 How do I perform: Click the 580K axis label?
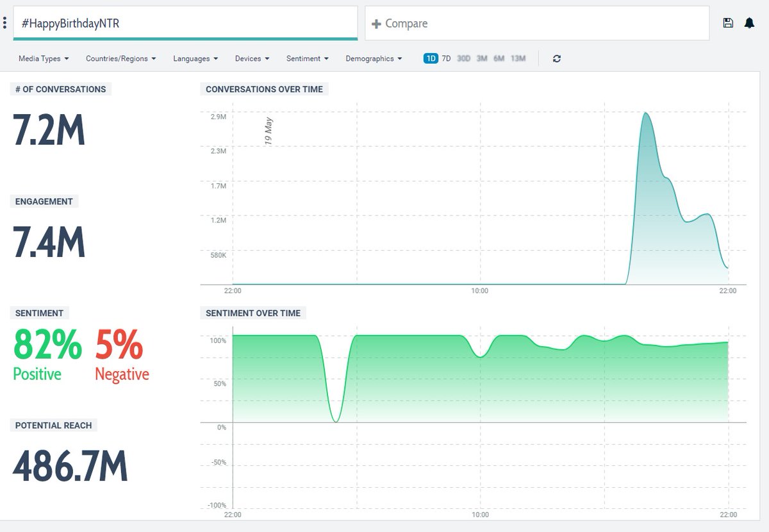point(218,255)
